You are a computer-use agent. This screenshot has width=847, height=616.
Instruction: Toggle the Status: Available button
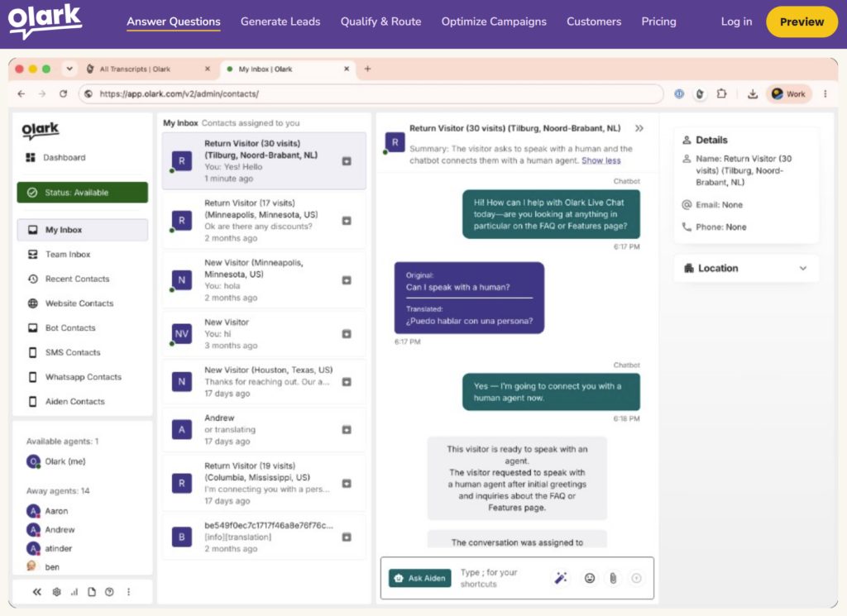83,193
